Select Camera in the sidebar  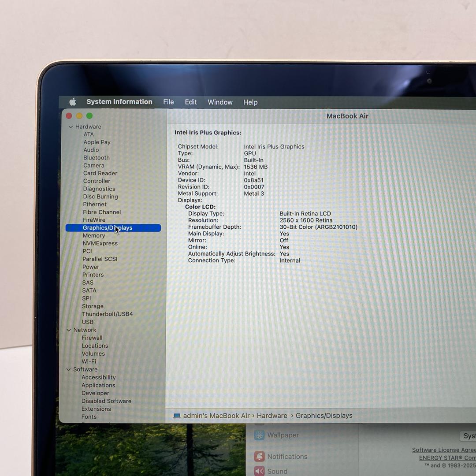tap(94, 165)
